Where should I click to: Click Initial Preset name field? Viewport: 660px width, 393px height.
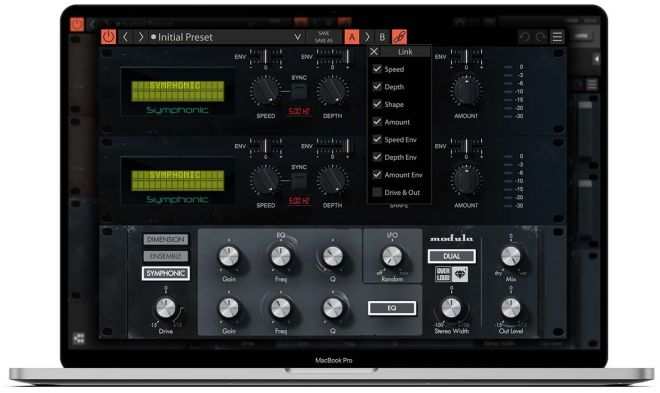(x=185, y=37)
